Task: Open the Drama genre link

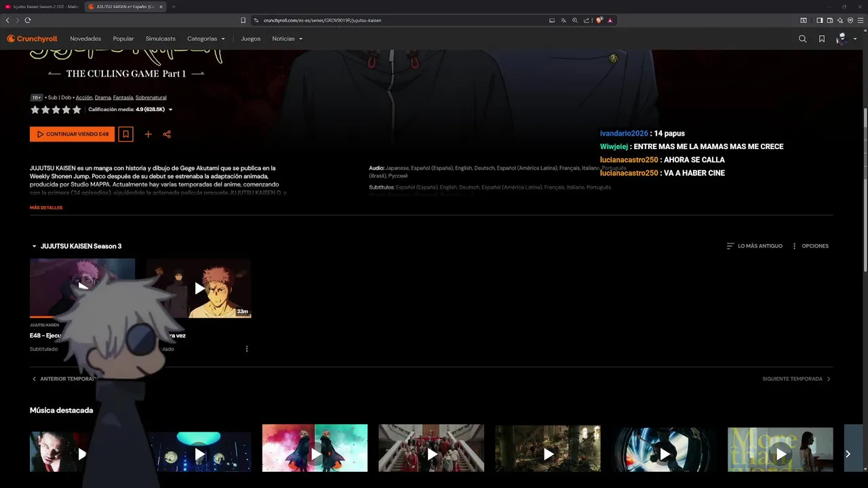Action: [102, 98]
